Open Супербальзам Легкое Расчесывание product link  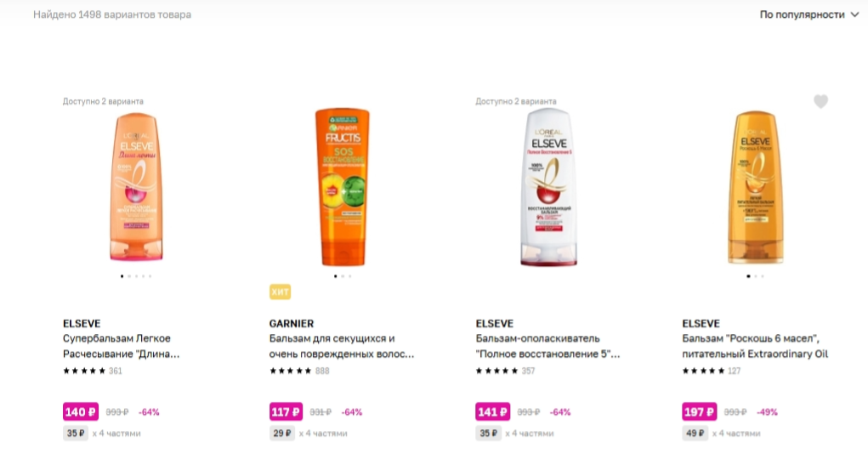point(122,346)
